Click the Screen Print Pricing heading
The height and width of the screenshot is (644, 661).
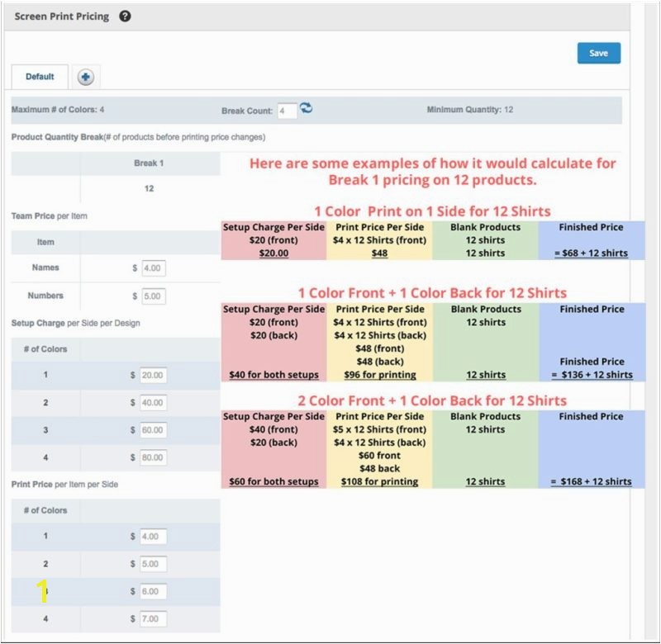pos(62,17)
